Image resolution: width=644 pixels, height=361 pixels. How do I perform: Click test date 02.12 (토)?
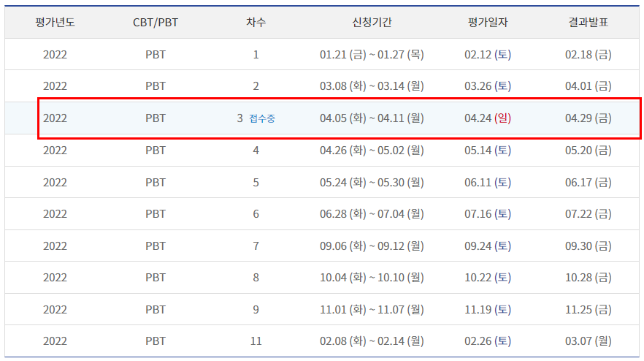tap(488, 55)
